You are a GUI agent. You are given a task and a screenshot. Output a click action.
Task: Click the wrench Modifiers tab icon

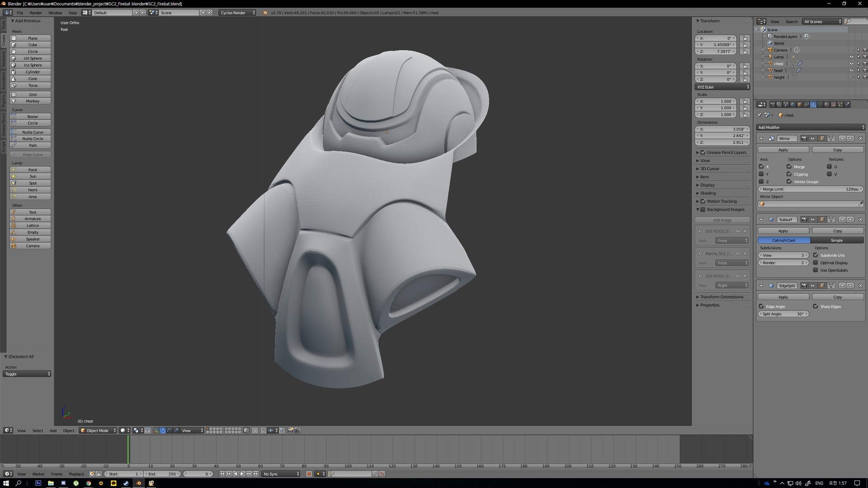click(x=813, y=104)
